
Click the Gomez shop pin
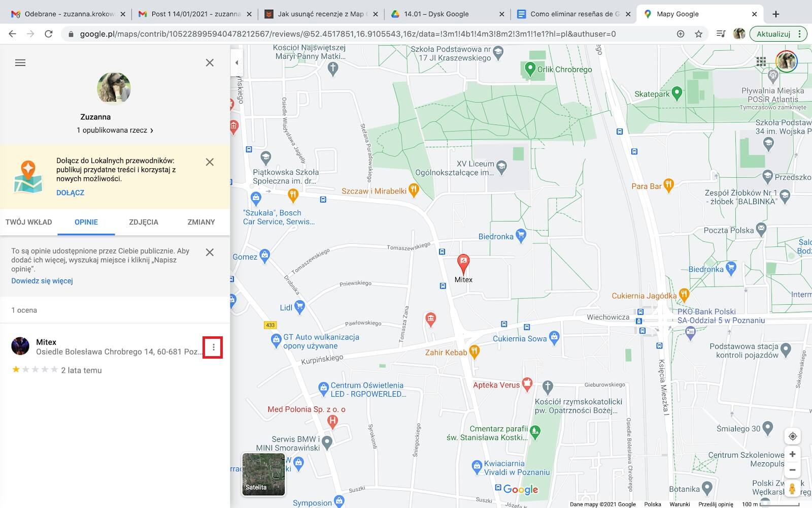(x=264, y=256)
